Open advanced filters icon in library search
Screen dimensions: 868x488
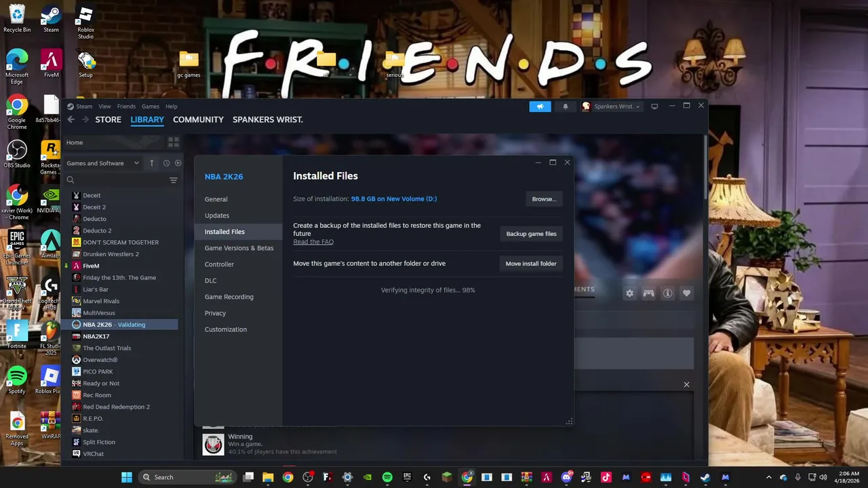(174, 180)
